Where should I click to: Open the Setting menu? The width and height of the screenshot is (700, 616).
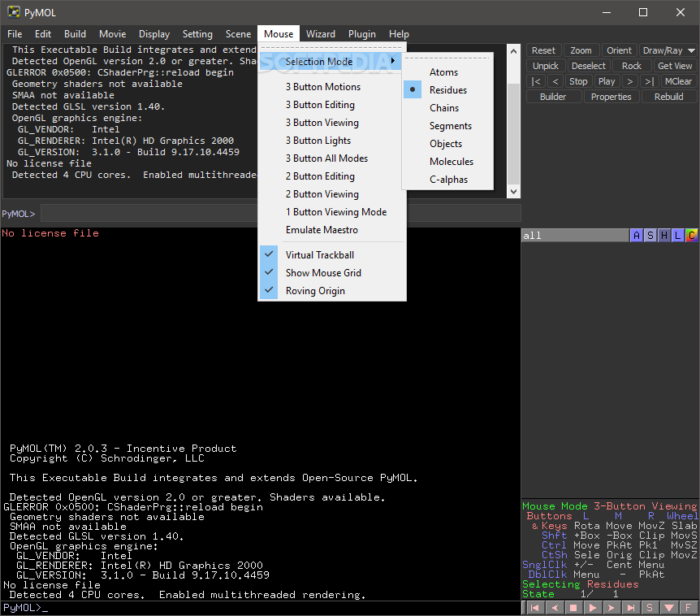click(x=197, y=34)
